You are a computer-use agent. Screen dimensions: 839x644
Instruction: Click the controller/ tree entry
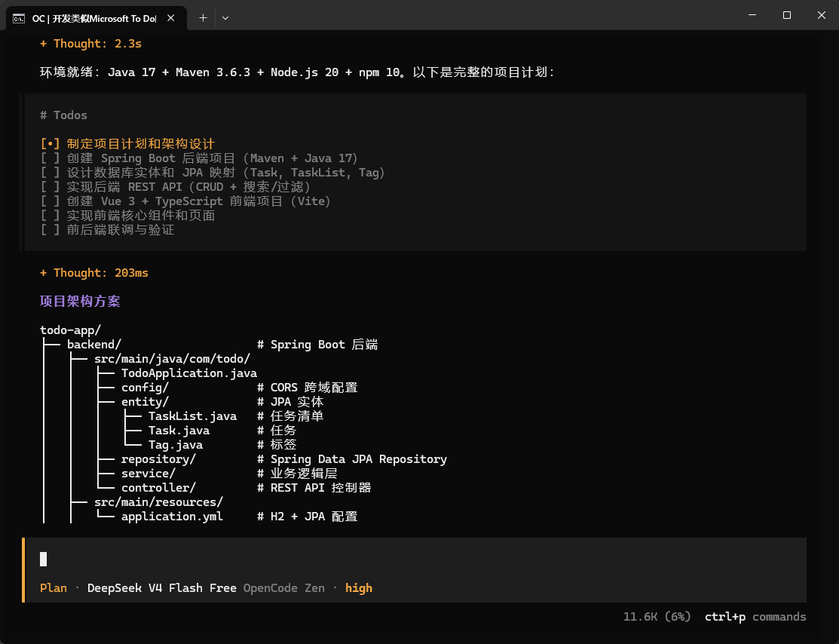(x=158, y=488)
